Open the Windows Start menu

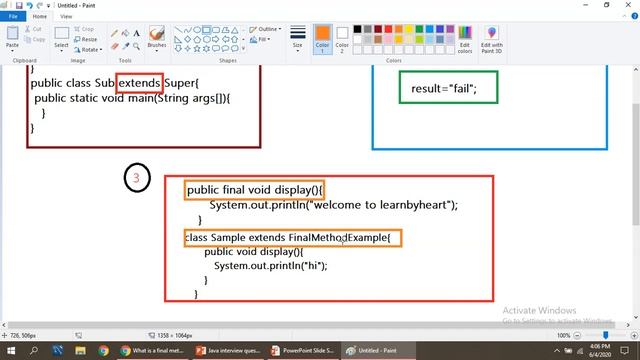coord(11,351)
